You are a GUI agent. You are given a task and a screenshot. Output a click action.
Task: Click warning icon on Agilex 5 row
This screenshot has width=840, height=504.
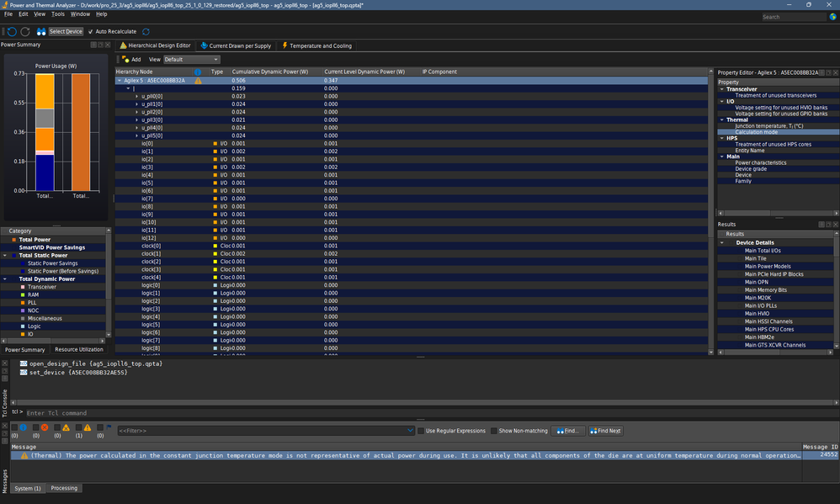pyautogui.click(x=199, y=81)
